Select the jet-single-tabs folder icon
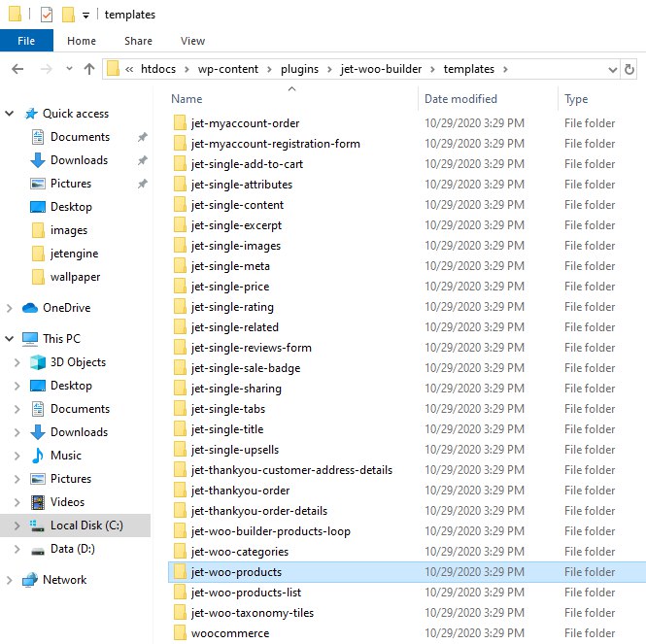This screenshot has width=646, height=644. pos(180,408)
